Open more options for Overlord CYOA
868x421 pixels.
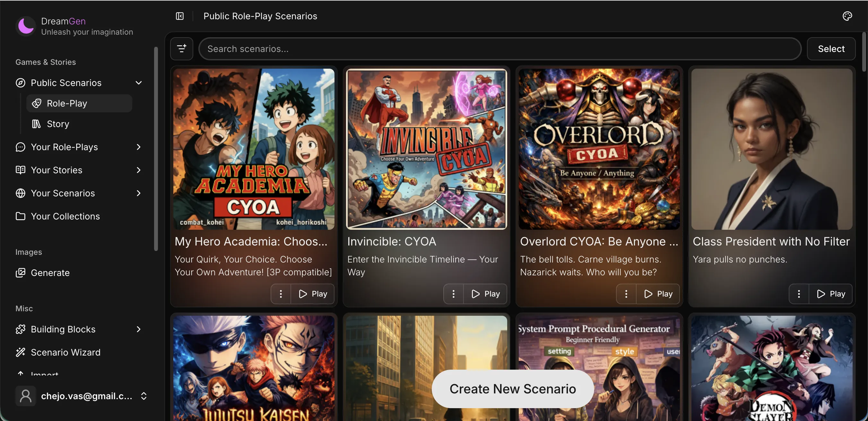pyautogui.click(x=626, y=294)
